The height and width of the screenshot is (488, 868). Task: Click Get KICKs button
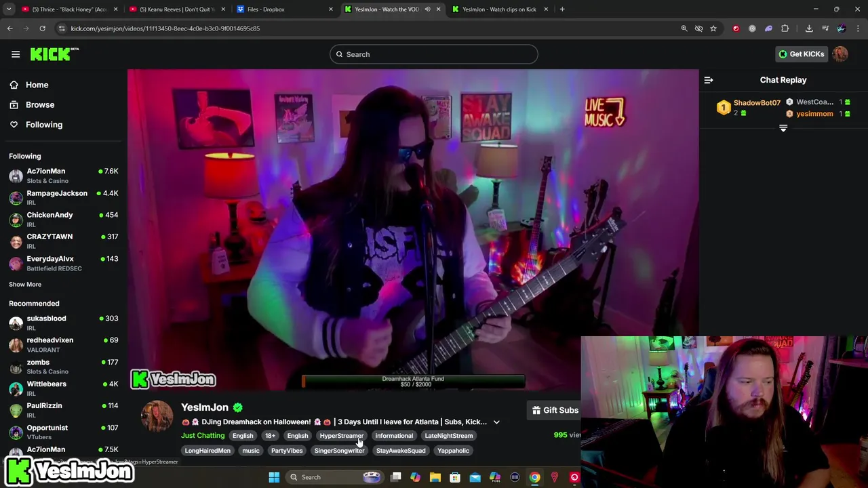(x=802, y=54)
